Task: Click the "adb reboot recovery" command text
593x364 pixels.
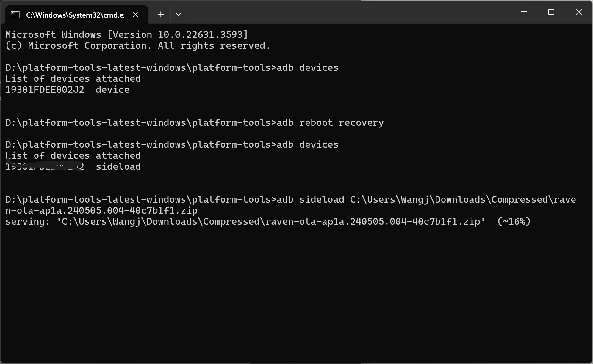Action: coord(330,123)
